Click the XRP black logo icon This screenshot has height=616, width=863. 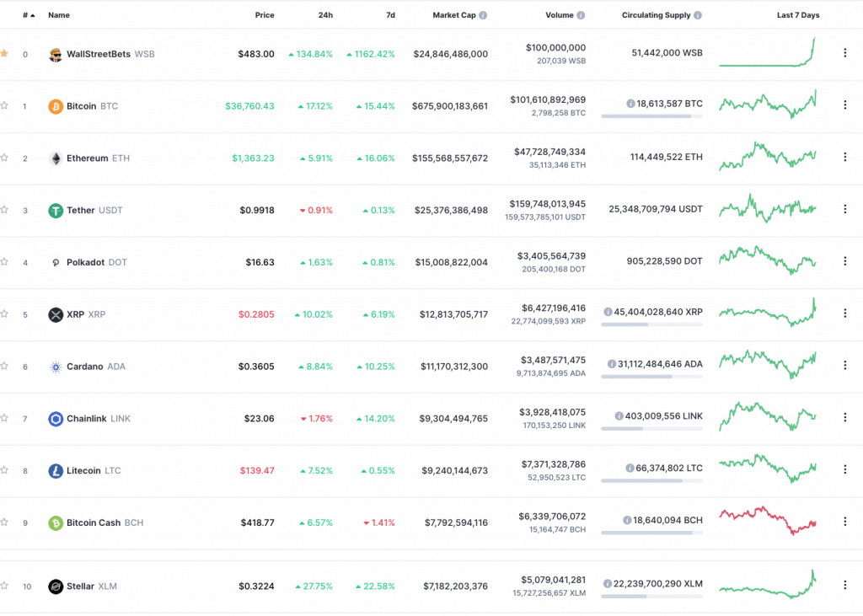pos(56,315)
